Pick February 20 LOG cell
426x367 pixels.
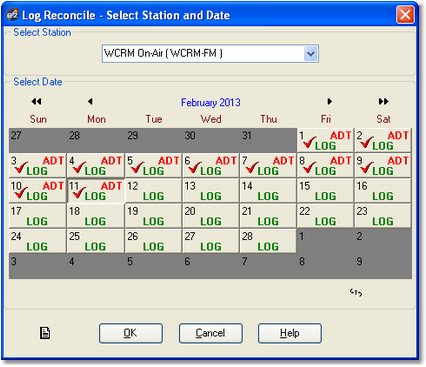tap(211, 216)
